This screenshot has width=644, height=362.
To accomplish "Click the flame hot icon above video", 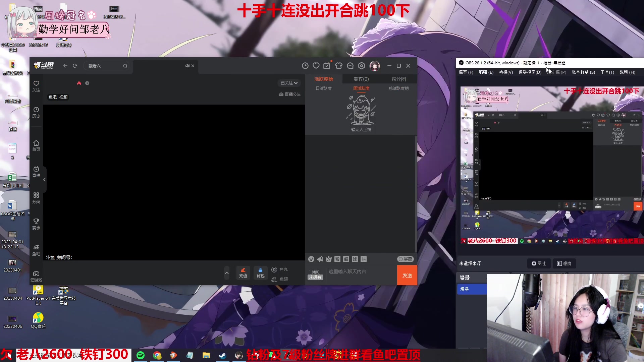I will (x=79, y=83).
